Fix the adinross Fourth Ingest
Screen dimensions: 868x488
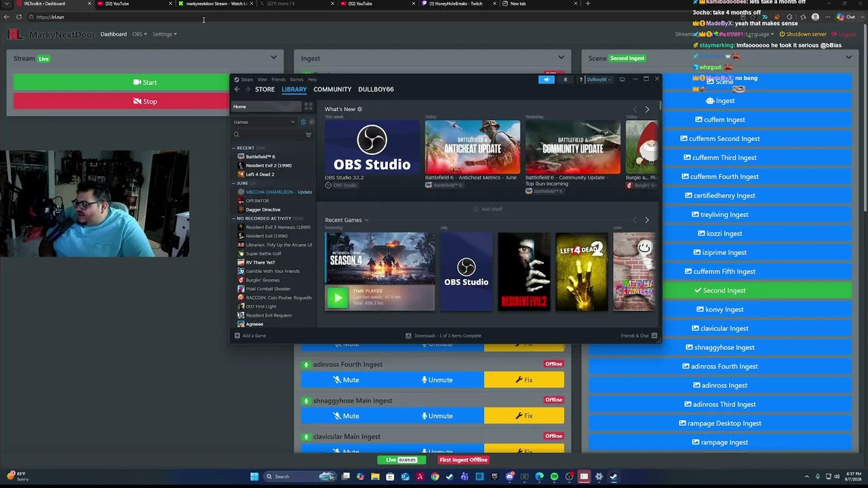tap(524, 380)
